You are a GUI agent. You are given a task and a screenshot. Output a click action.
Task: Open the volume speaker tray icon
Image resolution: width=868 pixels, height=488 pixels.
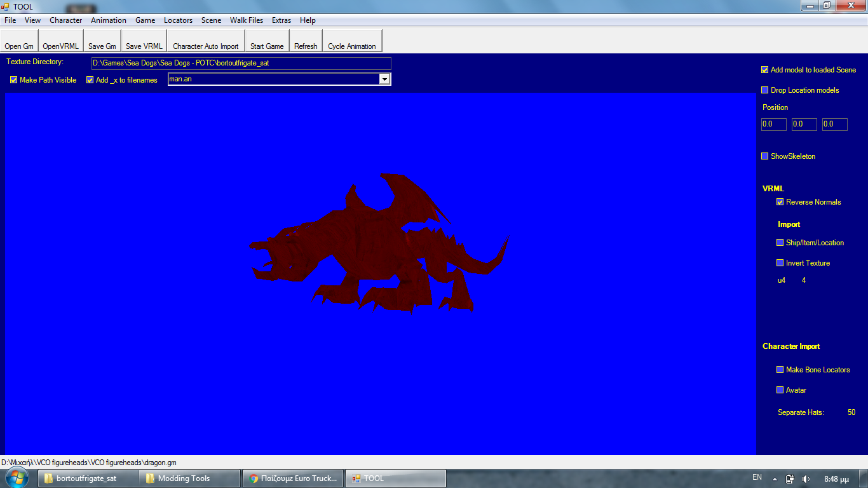tap(806, 479)
